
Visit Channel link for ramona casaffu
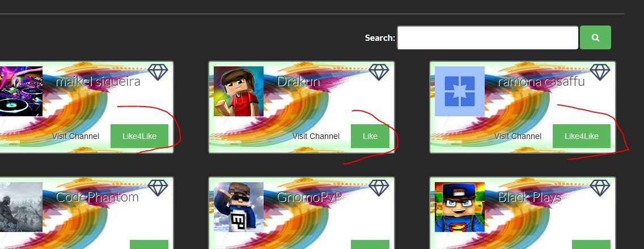pos(518,136)
